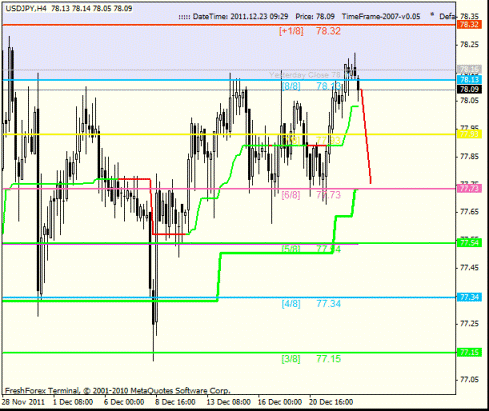Click the blue 77.34 price tag on axis
Viewport: 489px width, 411px height.
pyautogui.click(x=469, y=297)
